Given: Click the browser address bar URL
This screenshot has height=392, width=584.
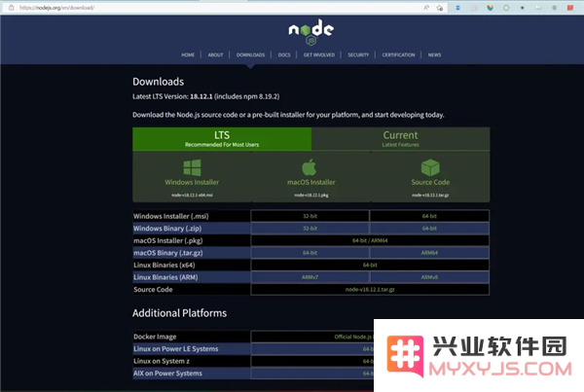Looking at the screenshot, I should (x=56, y=8).
